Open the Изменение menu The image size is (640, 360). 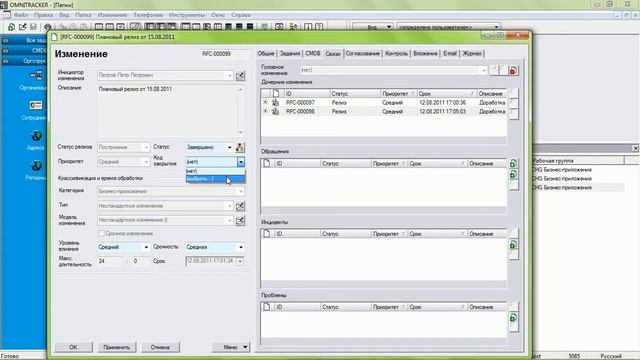tap(112, 15)
